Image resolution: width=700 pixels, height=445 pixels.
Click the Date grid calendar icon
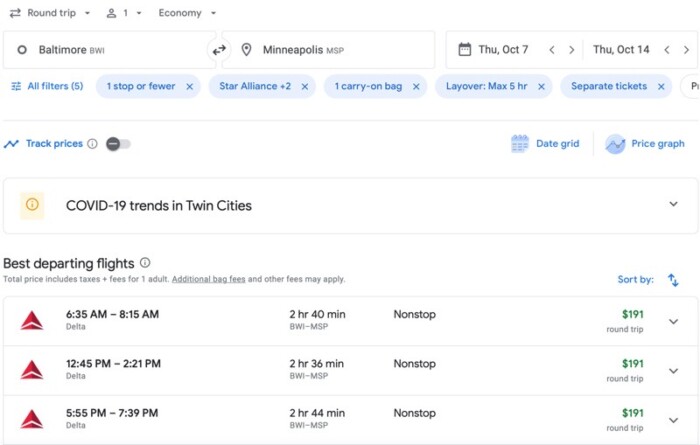tap(520, 144)
